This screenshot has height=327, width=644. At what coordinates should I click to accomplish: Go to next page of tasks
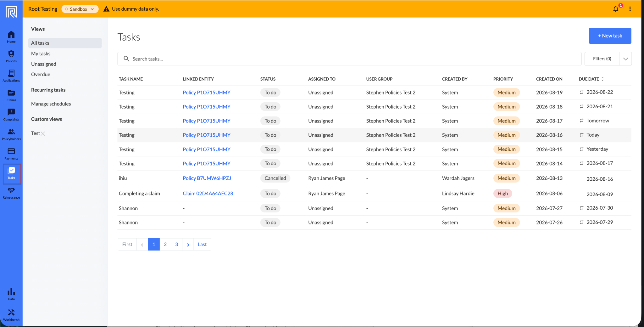[x=188, y=245]
